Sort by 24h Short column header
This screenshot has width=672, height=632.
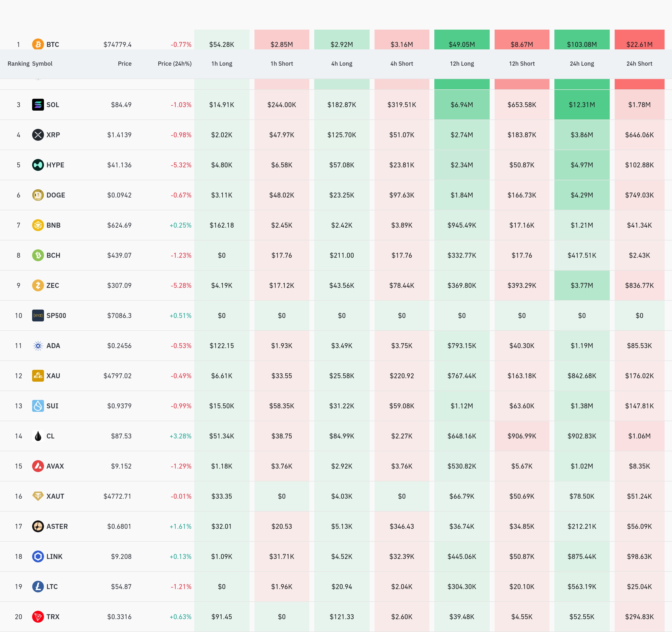pos(639,63)
